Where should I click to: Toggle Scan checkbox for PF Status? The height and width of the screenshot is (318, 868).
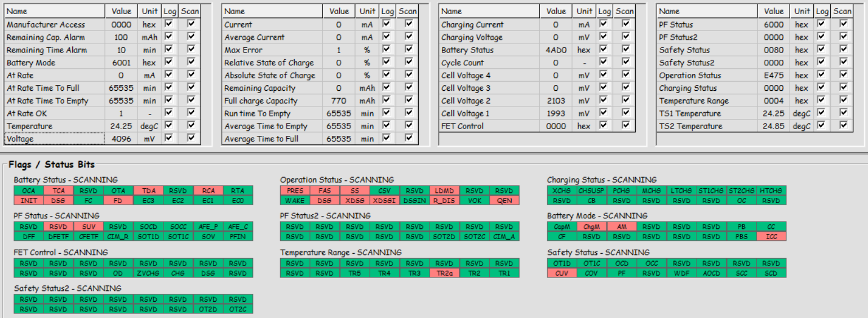(843, 24)
